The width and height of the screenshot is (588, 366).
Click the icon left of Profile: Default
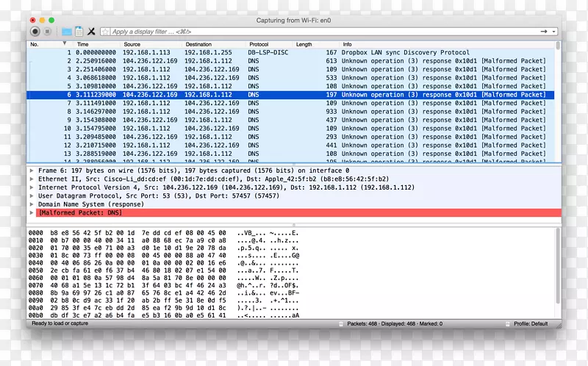tap(507, 323)
